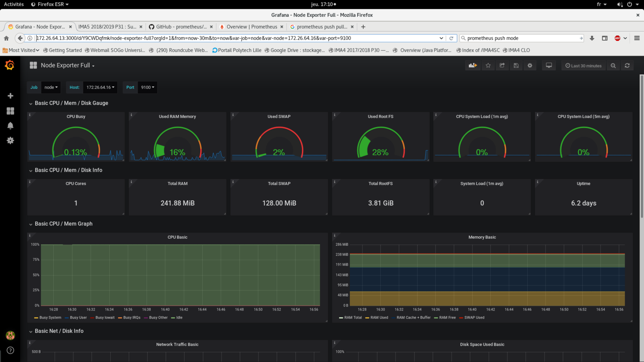Open the Host 172.26.64.16 dropdown
644x362 pixels.
(x=100, y=87)
